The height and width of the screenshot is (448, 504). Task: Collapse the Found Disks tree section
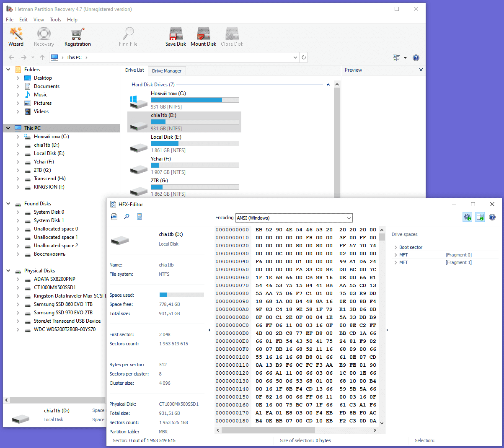8,204
